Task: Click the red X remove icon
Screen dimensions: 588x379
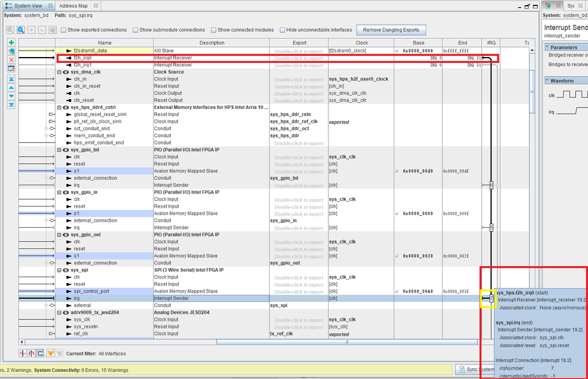Action: tap(11, 60)
